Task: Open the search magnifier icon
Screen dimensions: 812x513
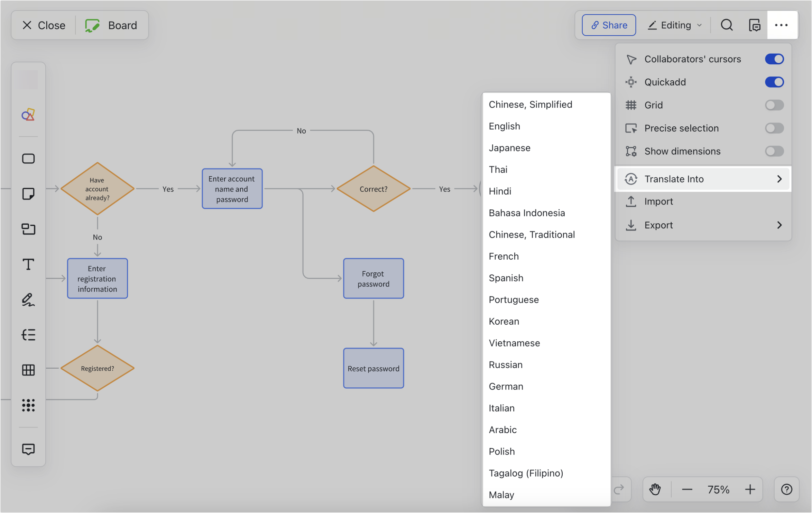Action: pyautogui.click(x=727, y=25)
